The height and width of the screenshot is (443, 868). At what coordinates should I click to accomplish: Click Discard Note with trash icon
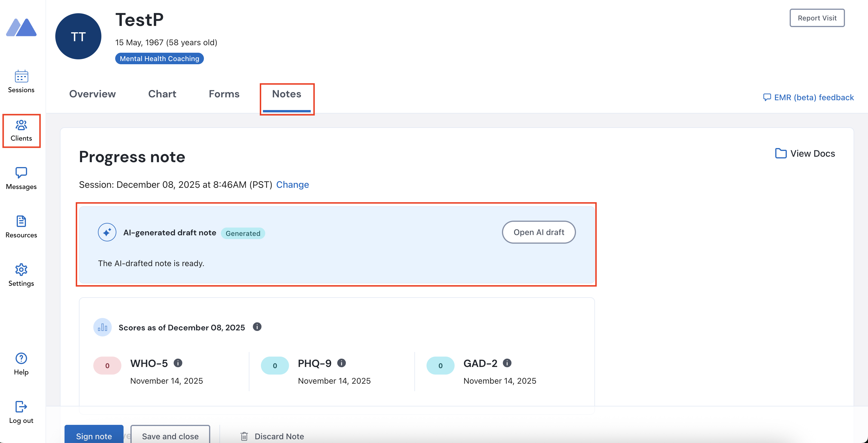(272, 436)
